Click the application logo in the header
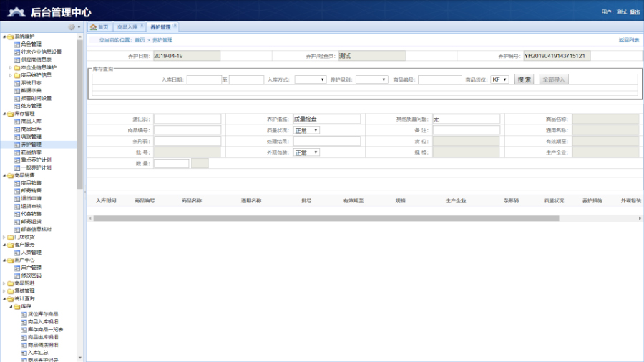This screenshot has height=362, width=644. click(x=16, y=12)
